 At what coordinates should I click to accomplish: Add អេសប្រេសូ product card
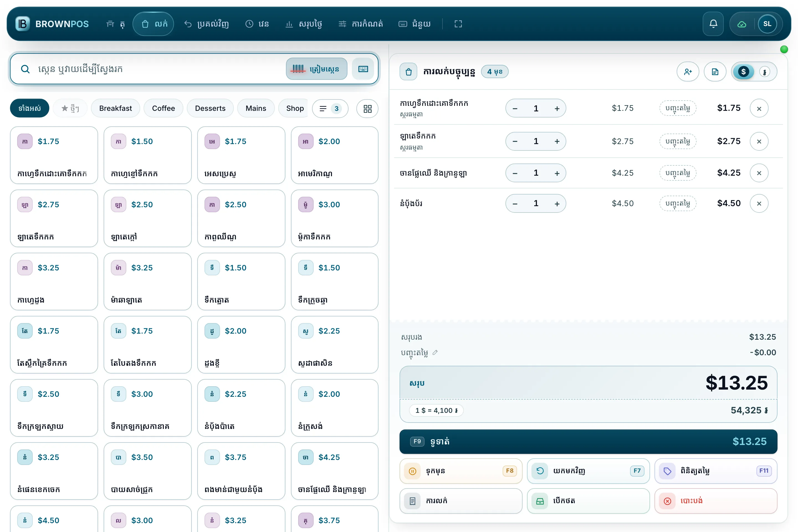point(241,155)
